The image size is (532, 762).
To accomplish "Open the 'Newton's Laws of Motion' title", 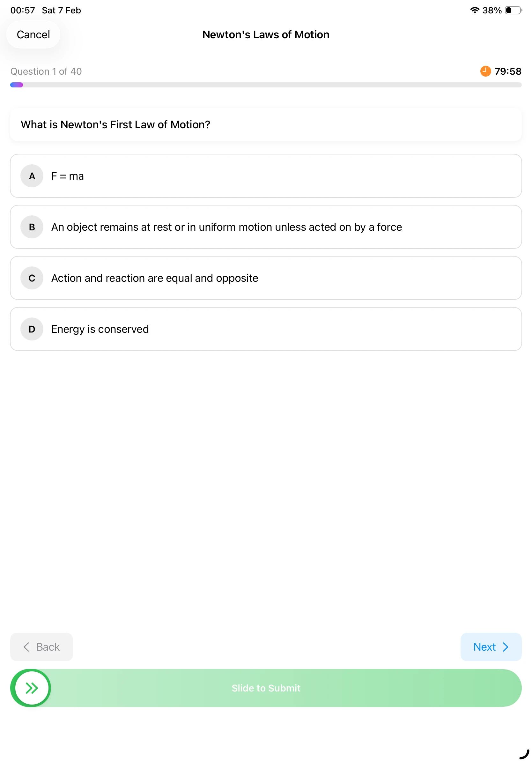I will pyautogui.click(x=265, y=34).
